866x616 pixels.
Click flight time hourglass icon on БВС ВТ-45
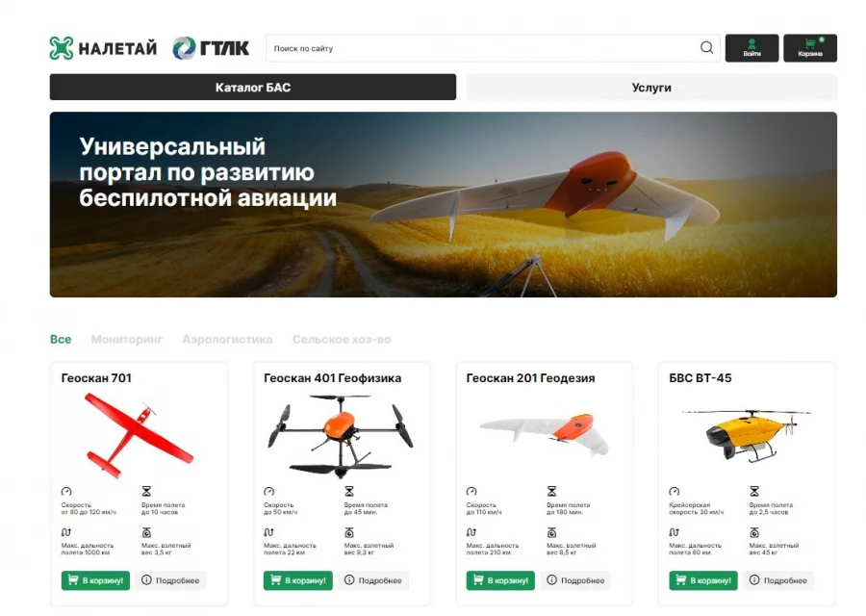click(x=754, y=491)
